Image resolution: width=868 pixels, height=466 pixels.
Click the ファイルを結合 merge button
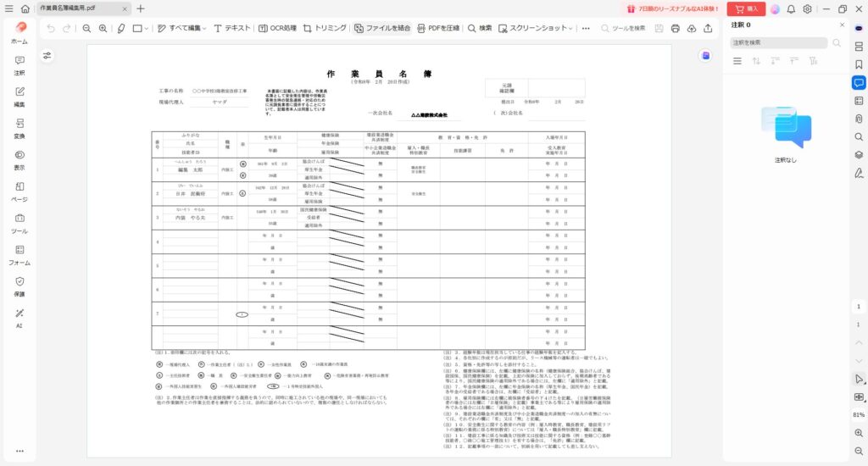(x=382, y=28)
